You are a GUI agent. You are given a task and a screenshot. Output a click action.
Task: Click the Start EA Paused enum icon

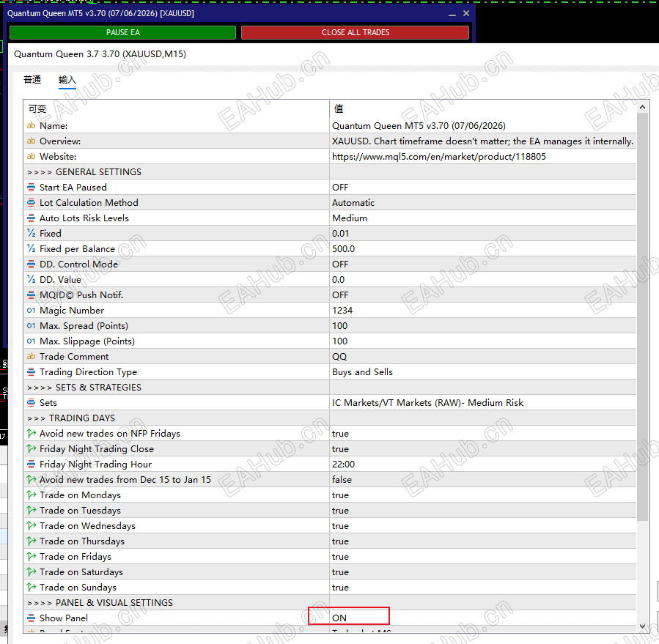click(31, 188)
